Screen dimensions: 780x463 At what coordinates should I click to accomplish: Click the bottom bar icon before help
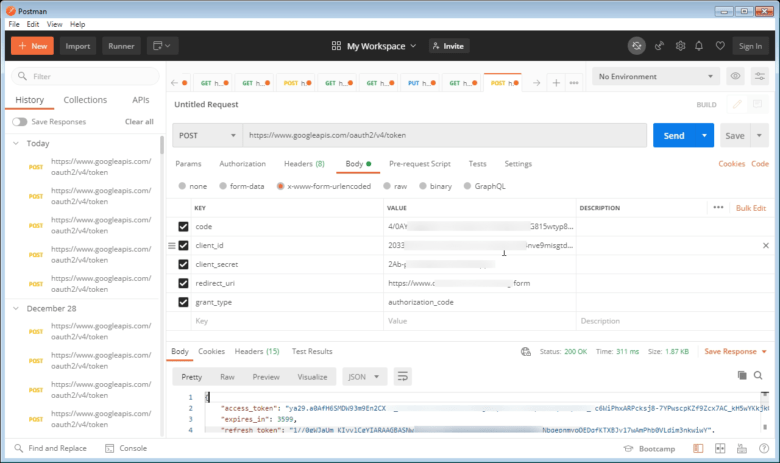coord(742,448)
